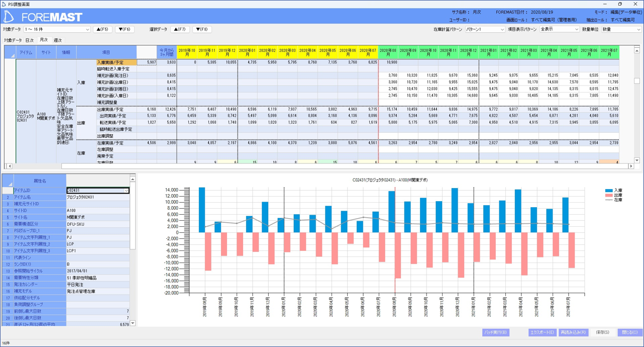Expand the アイテムID combo box
The height and width of the screenshot is (347, 644).
pyautogui.click(x=126, y=191)
